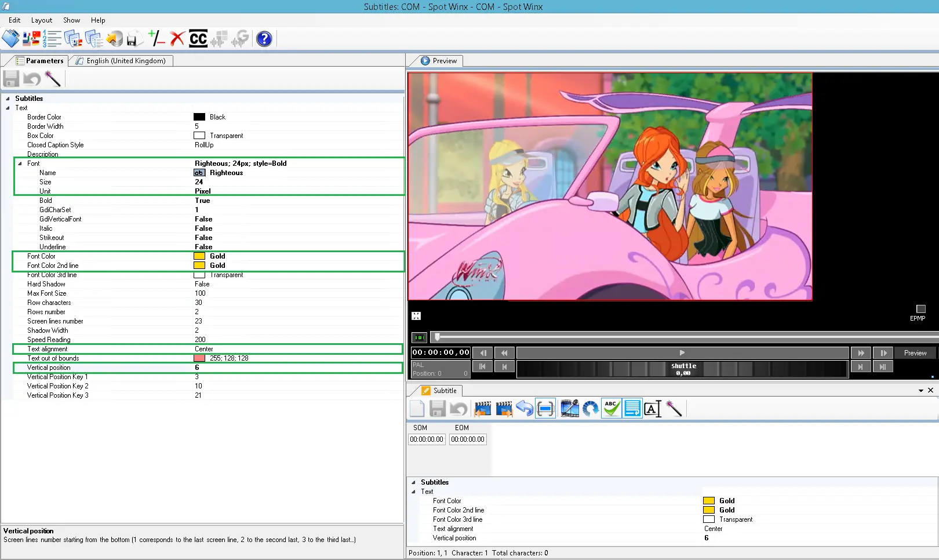Open the blue question mark help

pyautogui.click(x=264, y=39)
